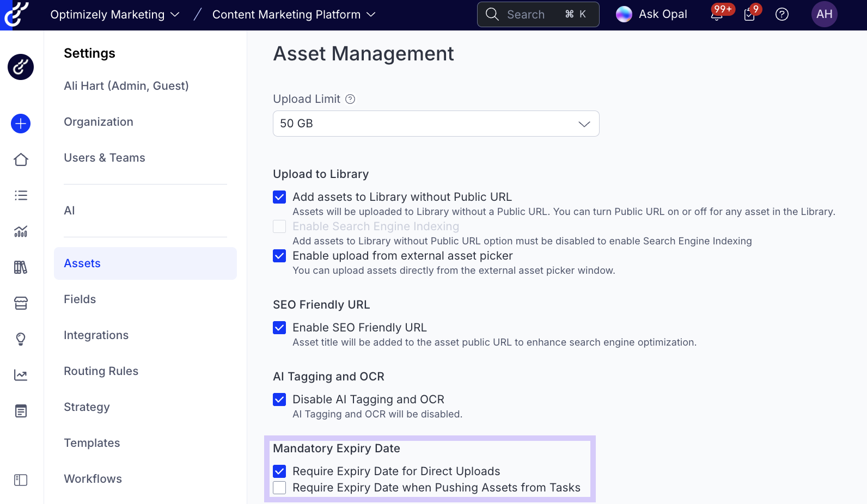Go to Users & Teams settings

coord(105,158)
